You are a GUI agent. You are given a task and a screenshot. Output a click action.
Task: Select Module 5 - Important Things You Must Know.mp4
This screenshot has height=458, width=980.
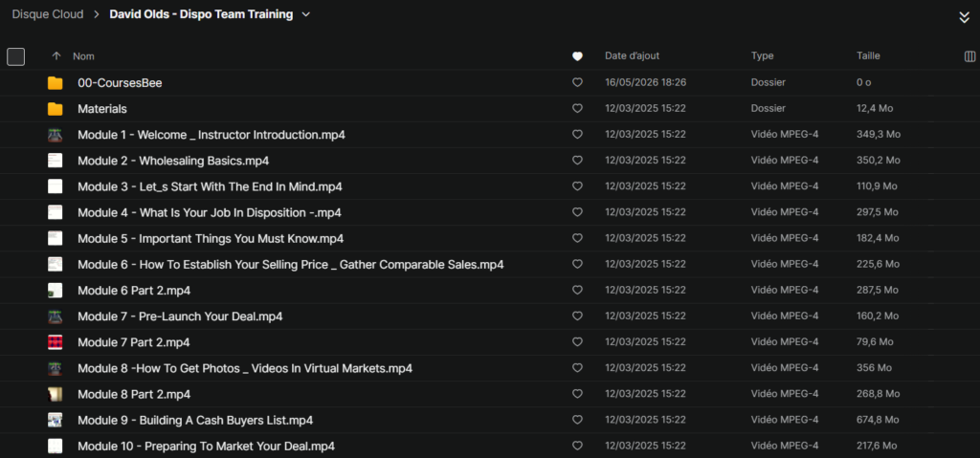point(211,239)
